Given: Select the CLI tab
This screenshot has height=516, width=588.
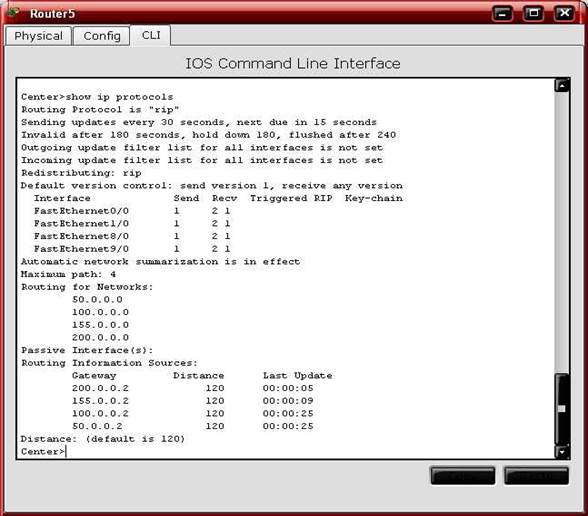Looking at the screenshot, I should point(151,35).
